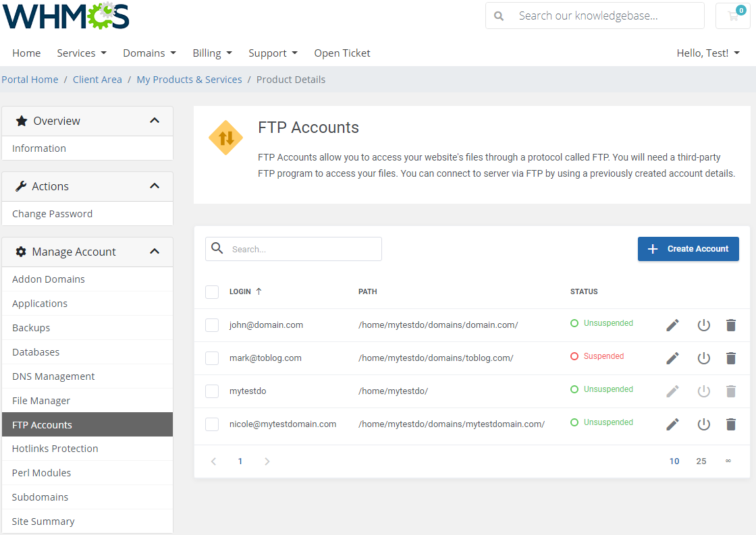Collapse the Actions panel chevron
The height and width of the screenshot is (535, 756).
point(155,186)
